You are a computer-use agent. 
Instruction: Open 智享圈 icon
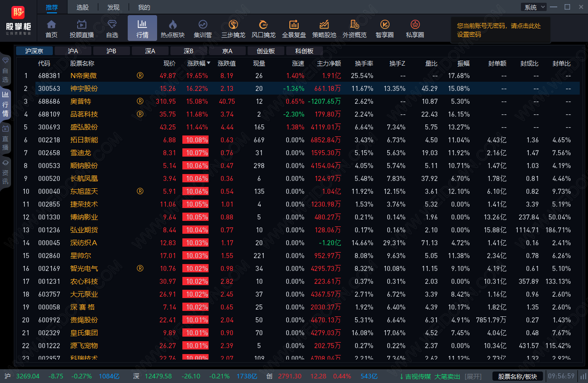pyautogui.click(x=384, y=28)
